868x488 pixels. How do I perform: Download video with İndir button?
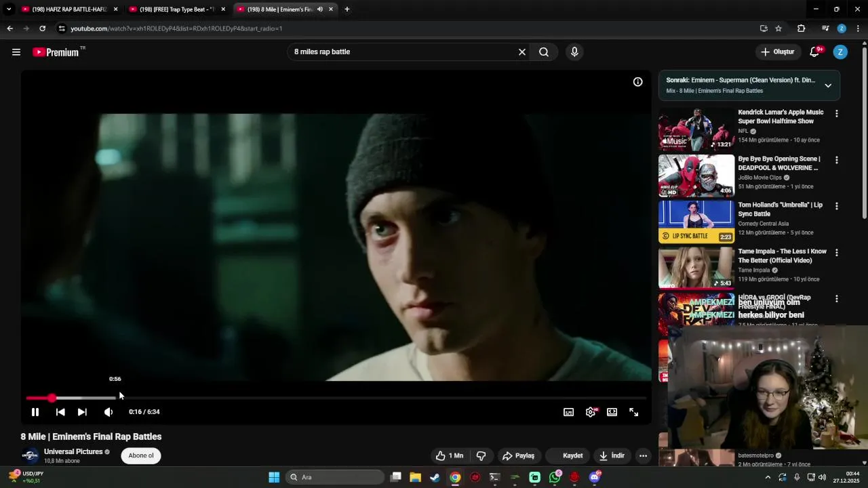click(612, 455)
